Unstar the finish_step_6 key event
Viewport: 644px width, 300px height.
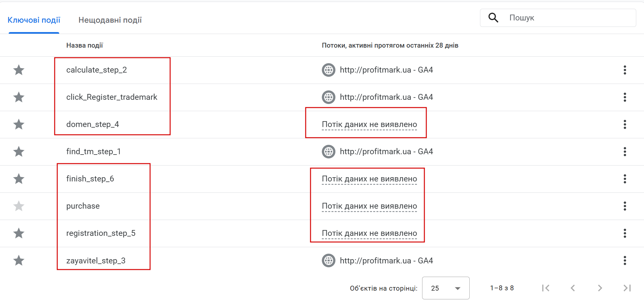pos(19,179)
